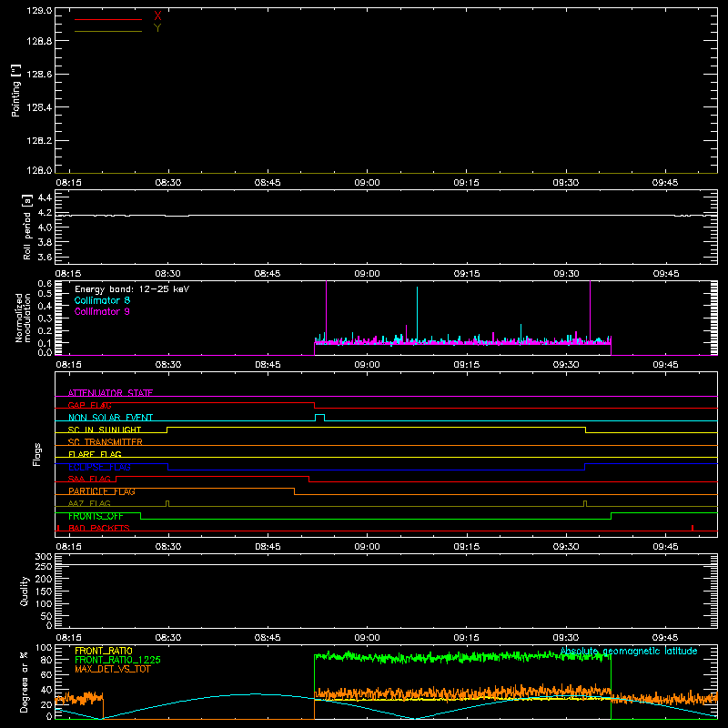Image resolution: width=728 pixels, height=728 pixels.
Task: Click the red X legend label
Action: pyautogui.click(x=157, y=15)
